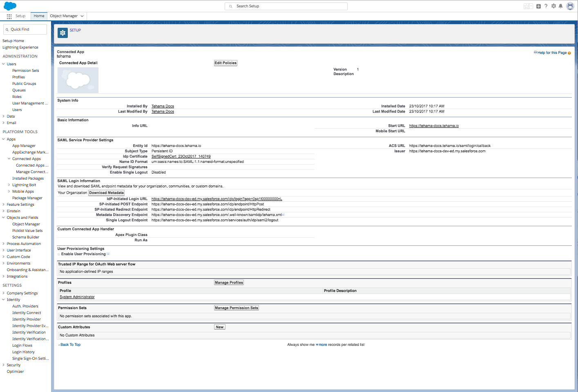Open the help question mark icon

tap(546, 6)
